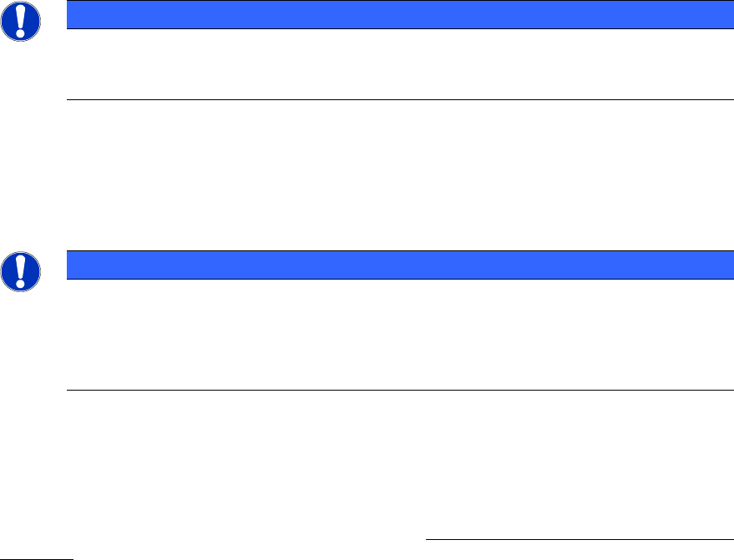Click the white exclamation point in the top icon
Image resolution: width=734 pixels, height=560 pixels.
tap(22, 22)
